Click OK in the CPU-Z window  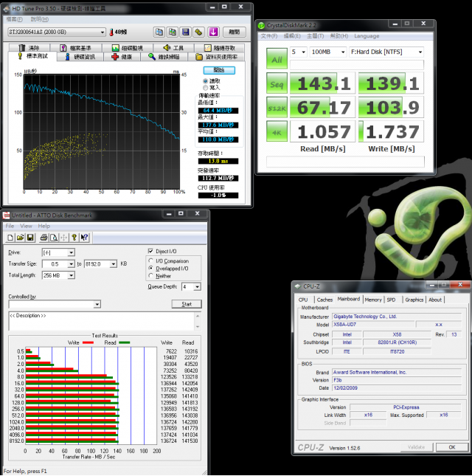point(451,447)
